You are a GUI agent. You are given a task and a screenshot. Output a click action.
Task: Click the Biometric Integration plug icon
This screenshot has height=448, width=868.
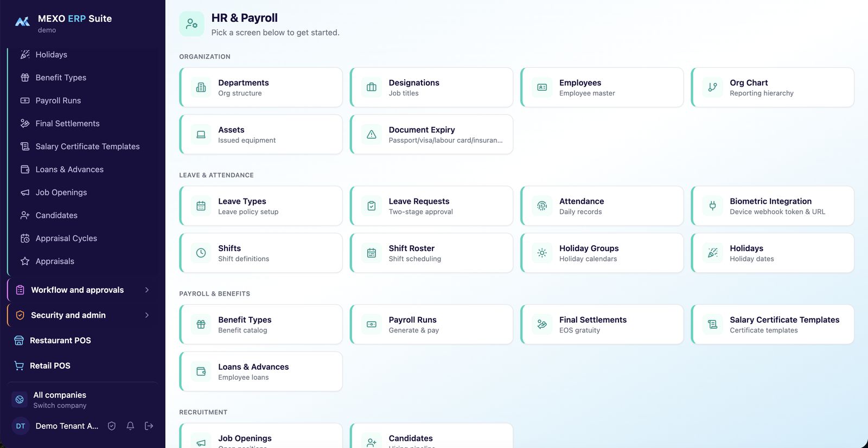point(713,206)
